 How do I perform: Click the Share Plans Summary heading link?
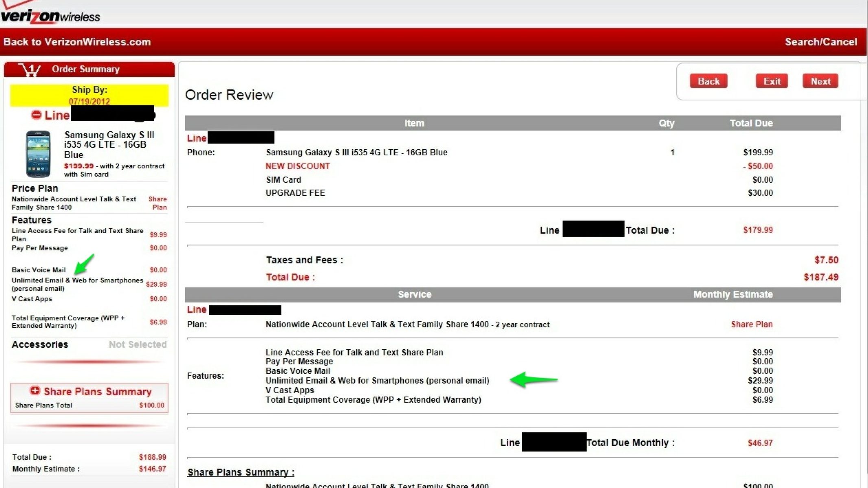click(97, 392)
